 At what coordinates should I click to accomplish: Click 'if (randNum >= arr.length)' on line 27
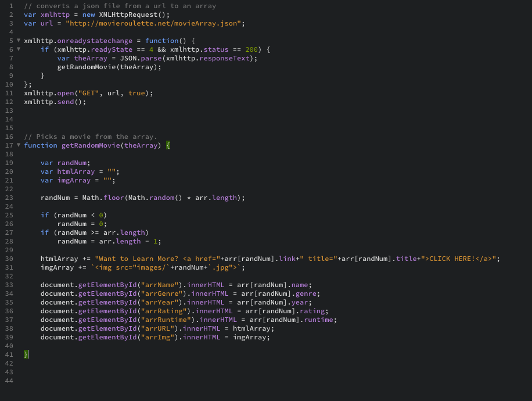(95, 232)
